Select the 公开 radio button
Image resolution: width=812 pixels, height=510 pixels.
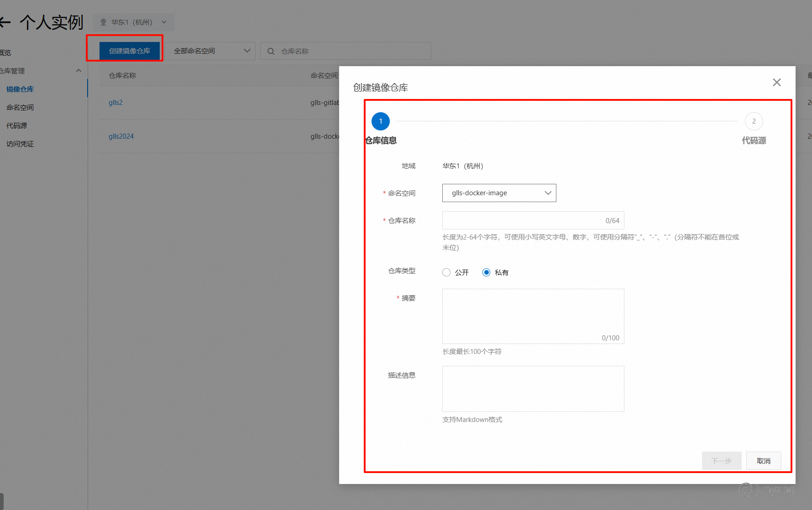point(446,272)
